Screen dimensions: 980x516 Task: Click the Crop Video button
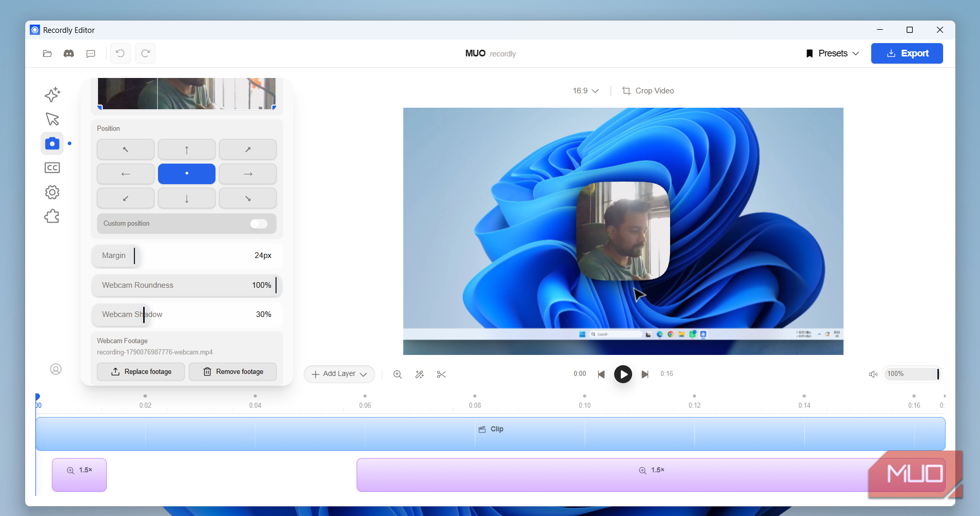[x=648, y=91]
